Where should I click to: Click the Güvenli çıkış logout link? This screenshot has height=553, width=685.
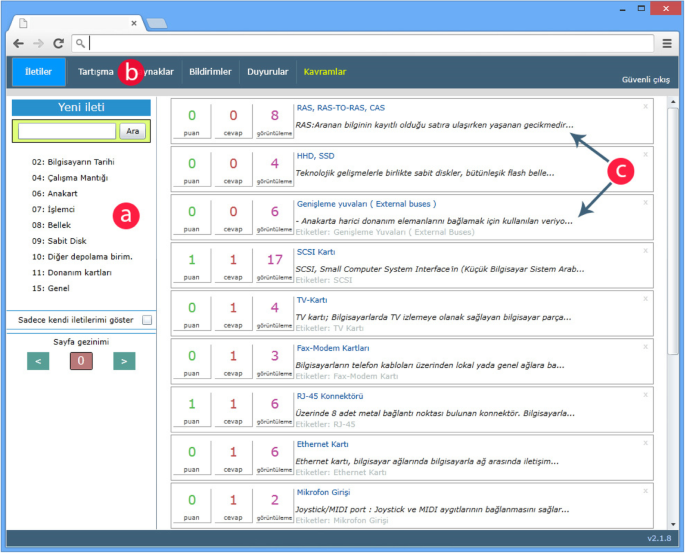coord(645,79)
